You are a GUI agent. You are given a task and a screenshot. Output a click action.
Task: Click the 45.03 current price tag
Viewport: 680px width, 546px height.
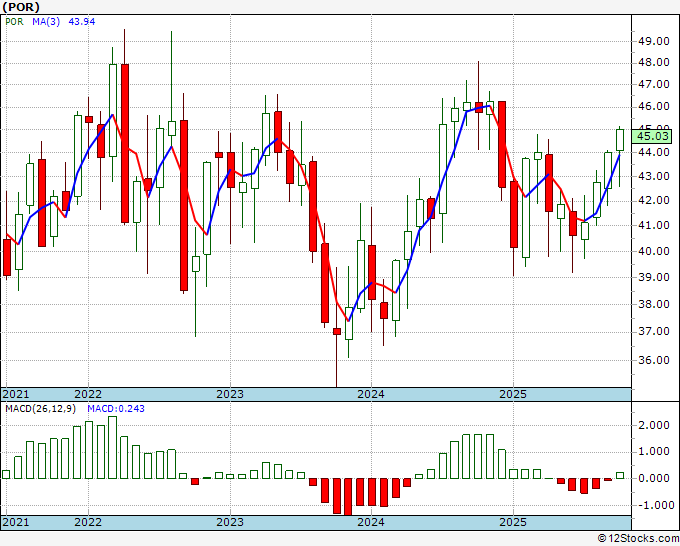click(x=651, y=136)
